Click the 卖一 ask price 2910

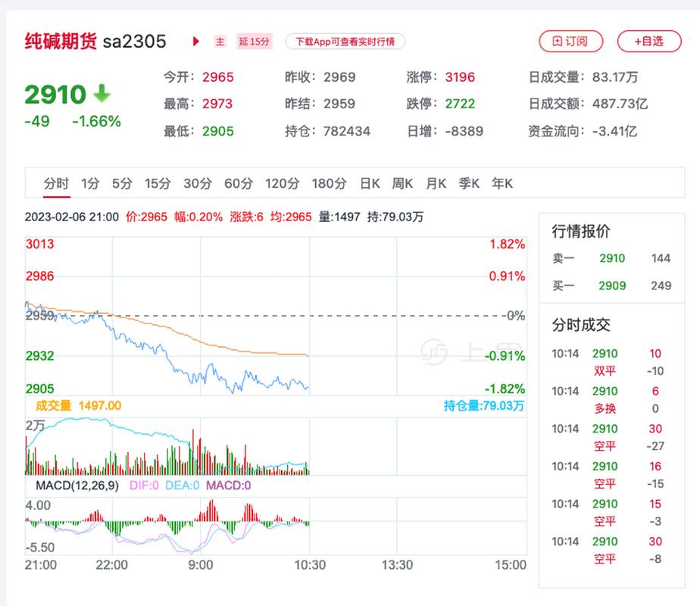click(612, 258)
